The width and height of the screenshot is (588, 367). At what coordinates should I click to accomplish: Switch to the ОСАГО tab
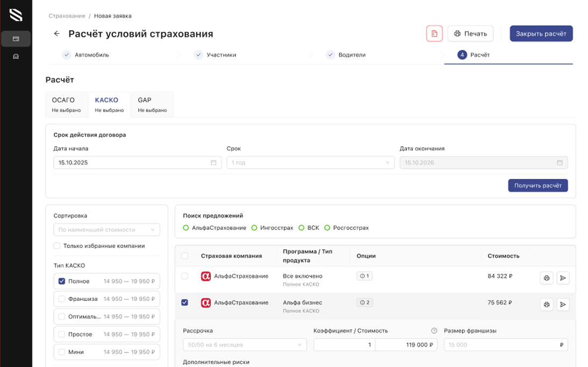(66, 104)
